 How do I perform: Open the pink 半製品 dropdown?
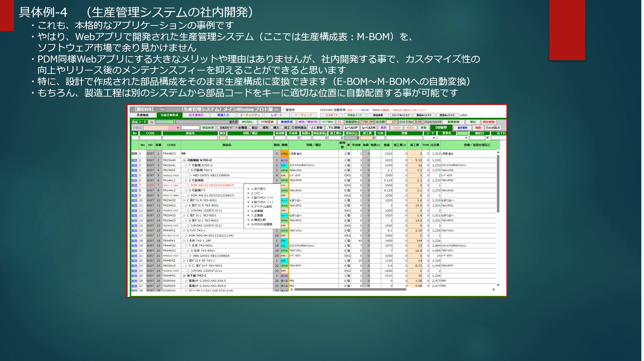[162, 128]
